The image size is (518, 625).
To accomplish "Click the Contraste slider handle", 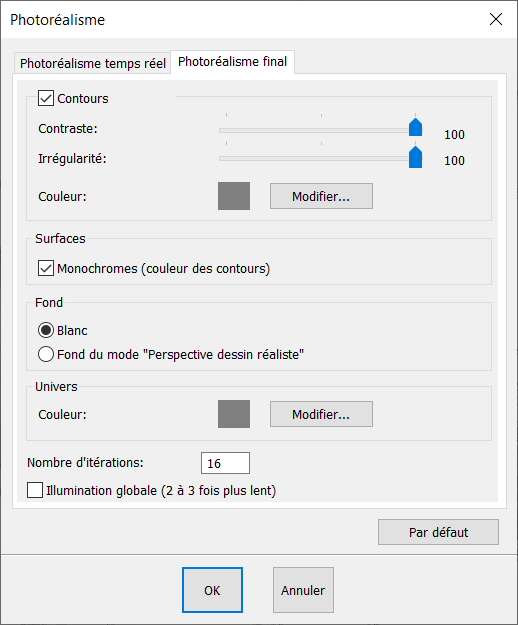I will point(415,127).
